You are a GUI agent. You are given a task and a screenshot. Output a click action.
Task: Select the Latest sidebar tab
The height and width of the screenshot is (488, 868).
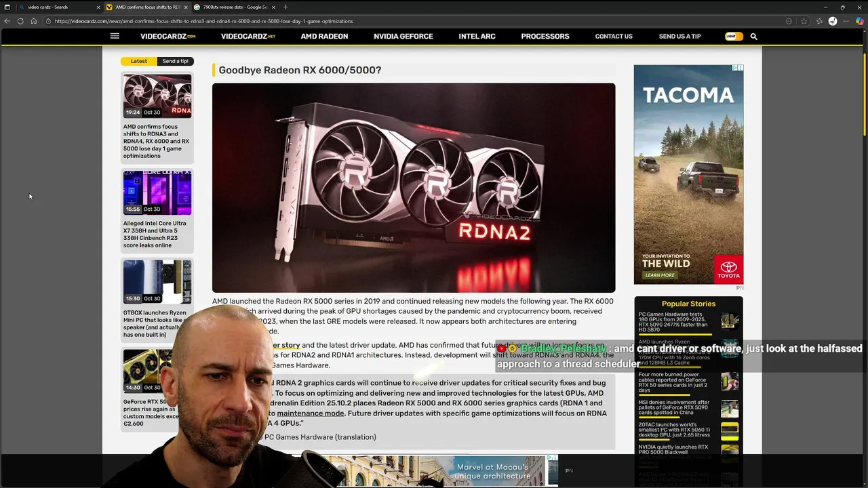[138, 61]
